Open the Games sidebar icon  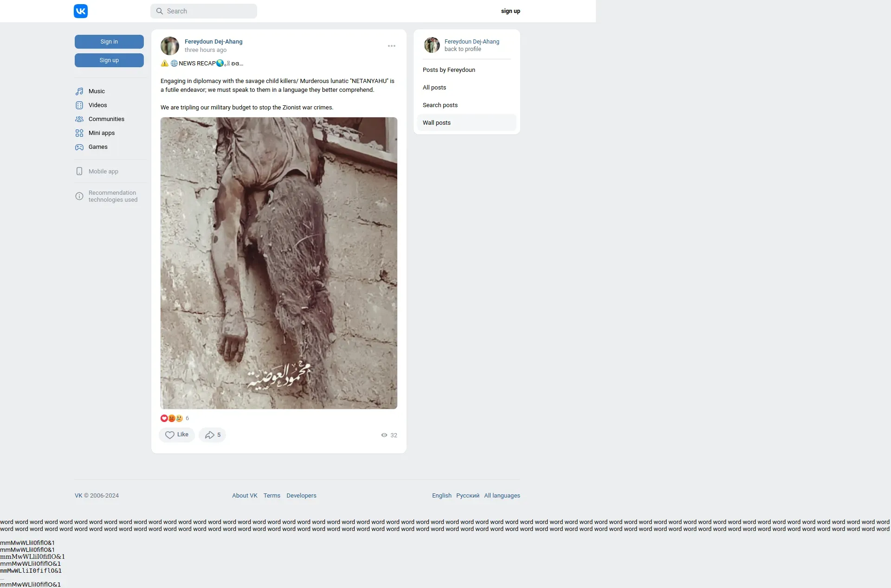pos(79,147)
